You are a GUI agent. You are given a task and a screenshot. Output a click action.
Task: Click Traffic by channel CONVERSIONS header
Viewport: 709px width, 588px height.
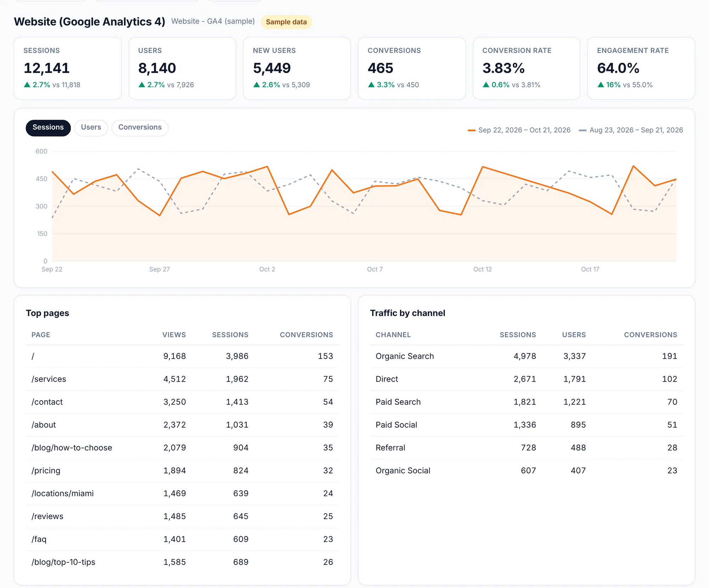[651, 335]
